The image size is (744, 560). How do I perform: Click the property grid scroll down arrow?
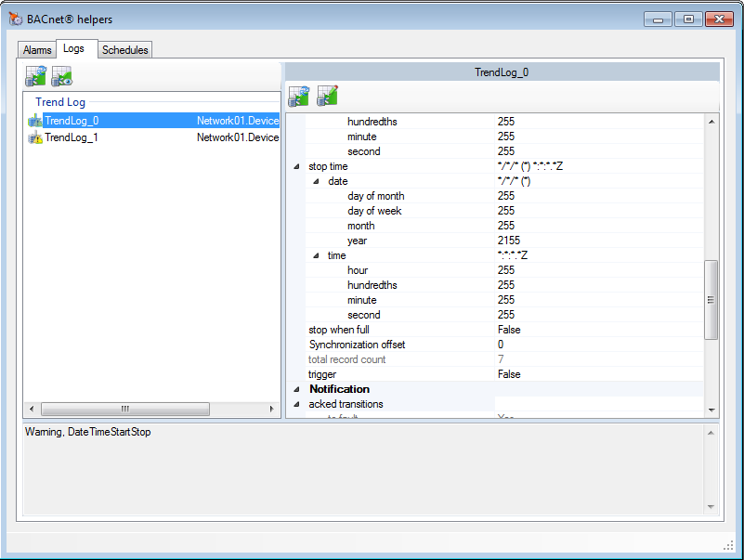(711, 410)
